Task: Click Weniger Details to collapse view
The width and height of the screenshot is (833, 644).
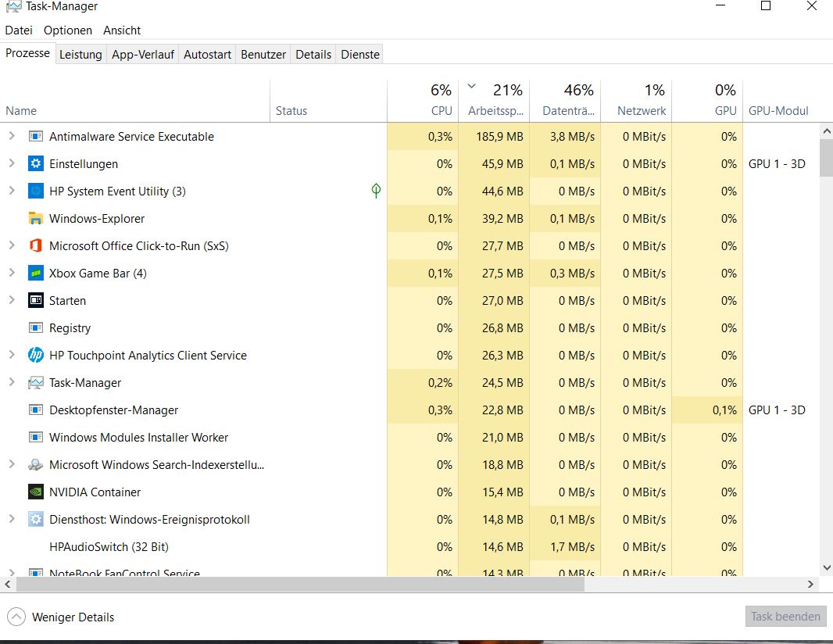Action: click(x=61, y=617)
